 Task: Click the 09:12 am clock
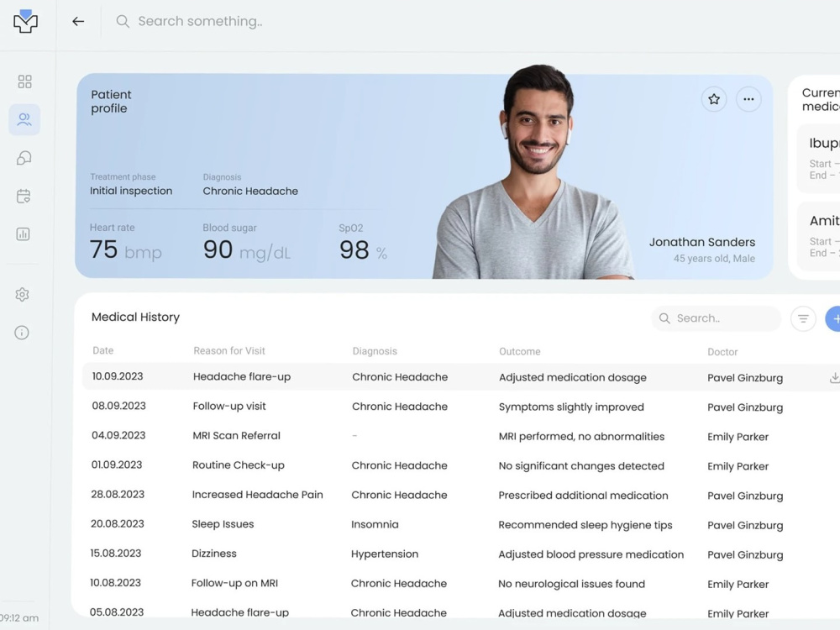click(18, 617)
